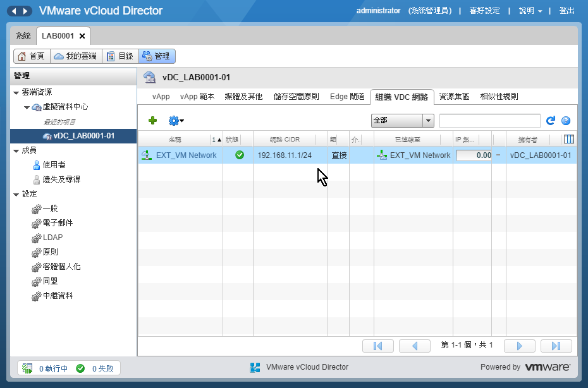Viewport: 588px width, 388px height.
Task: Switch to the 媒體及其他 tab
Action: point(244,97)
